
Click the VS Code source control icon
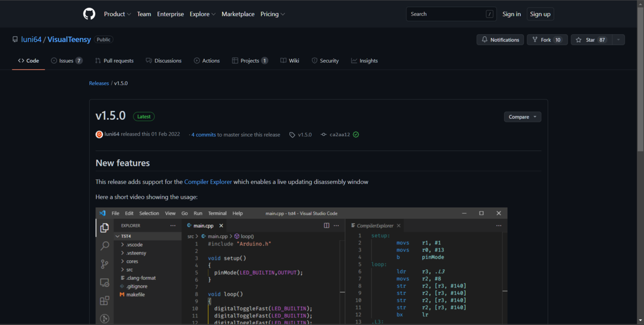tap(105, 264)
